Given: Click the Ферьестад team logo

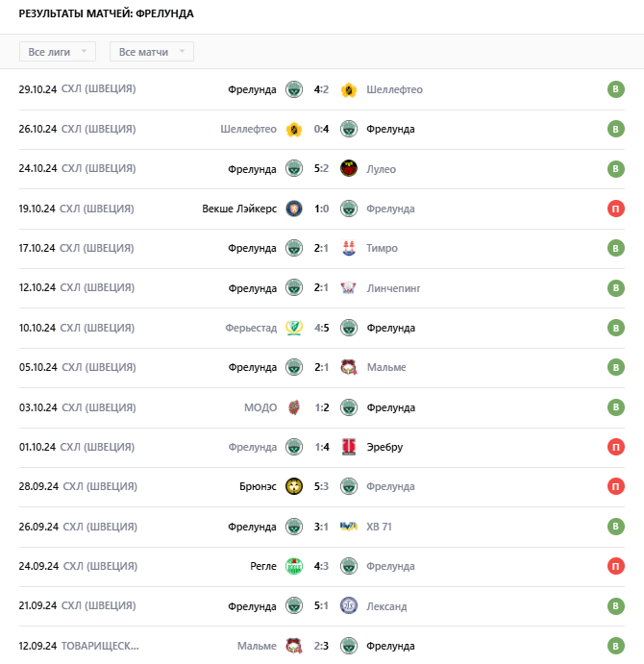Looking at the screenshot, I should coord(294,328).
